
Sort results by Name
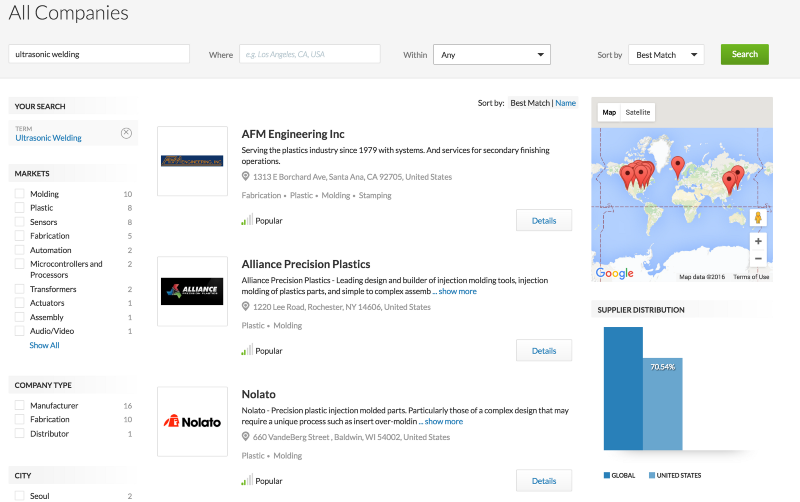(565, 103)
